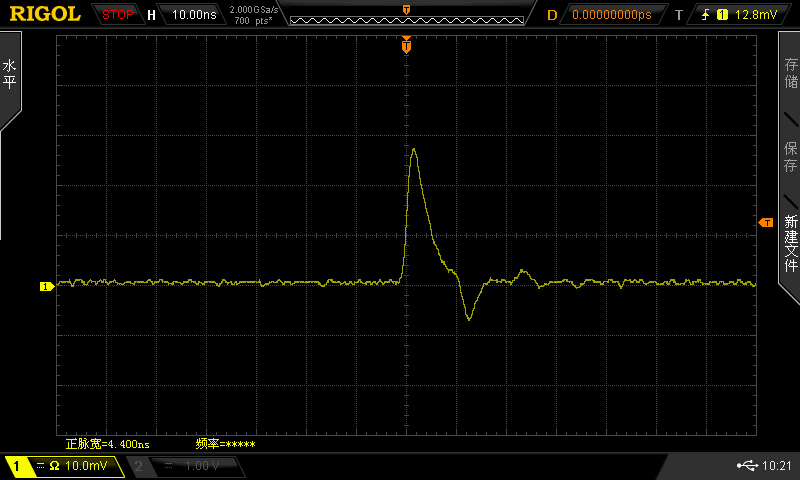The width and height of the screenshot is (800, 480).
Task: Click the 12.8mV trigger level readout
Action: pyautogui.click(x=756, y=15)
